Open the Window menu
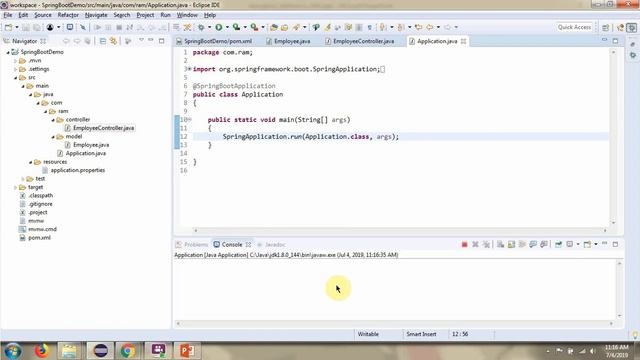Viewport: 640px width, 360px height. pyautogui.click(x=187, y=15)
